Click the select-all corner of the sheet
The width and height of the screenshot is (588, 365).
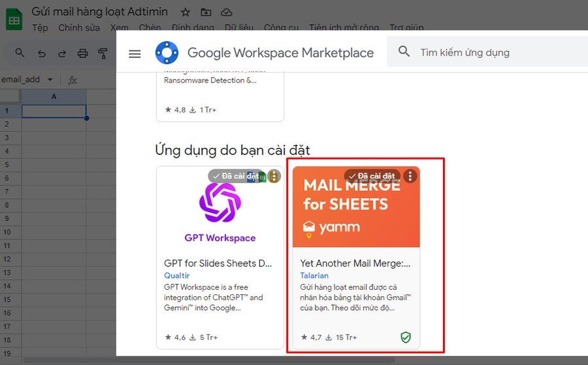pos(10,97)
